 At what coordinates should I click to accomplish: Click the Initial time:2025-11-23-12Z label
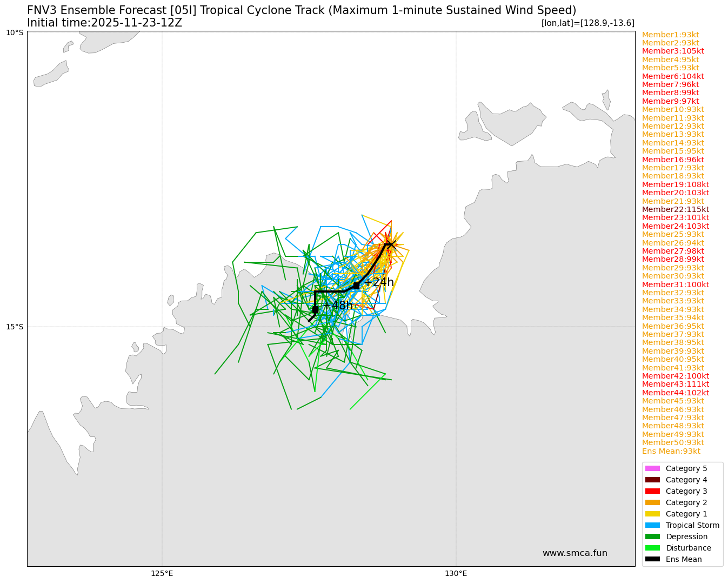click(x=105, y=23)
